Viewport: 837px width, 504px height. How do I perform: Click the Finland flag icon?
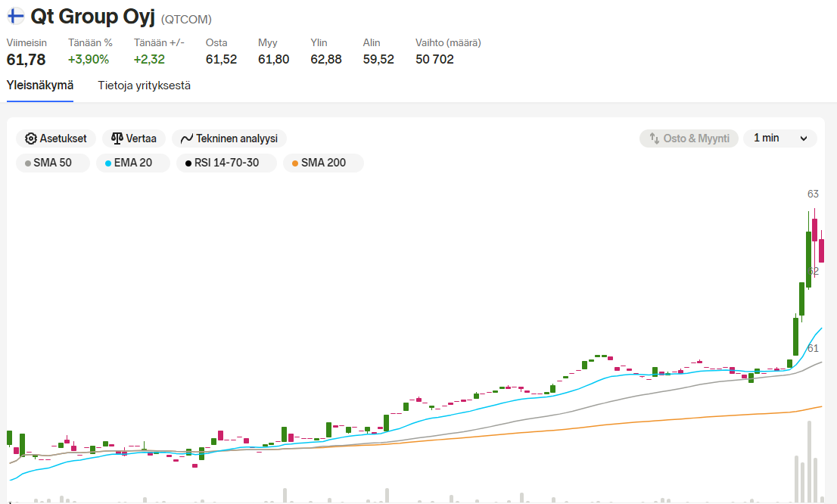click(15, 16)
